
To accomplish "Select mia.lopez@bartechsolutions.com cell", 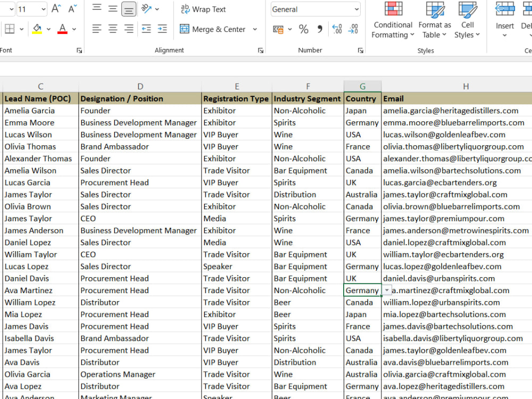I will (456, 314).
